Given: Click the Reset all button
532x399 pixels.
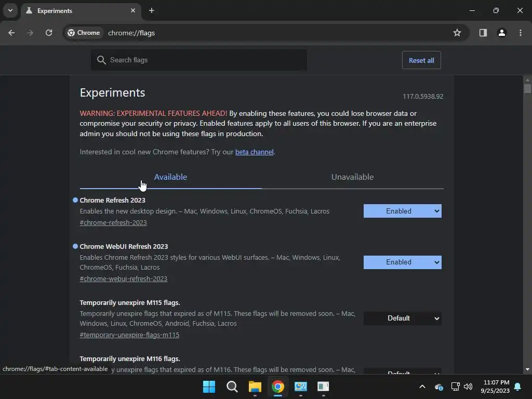Looking at the screenshot, I should click(421, 60).
